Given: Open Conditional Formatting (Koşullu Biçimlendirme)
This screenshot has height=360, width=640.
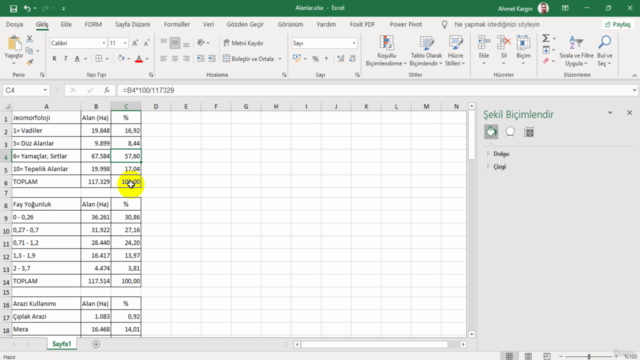Looking at the screenshot, I should [x=386, y=51].
